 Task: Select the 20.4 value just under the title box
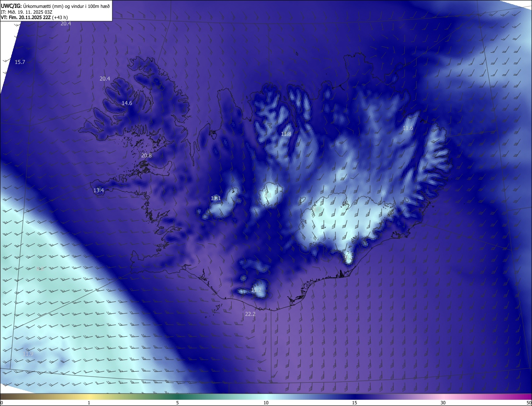pos(66,24)
